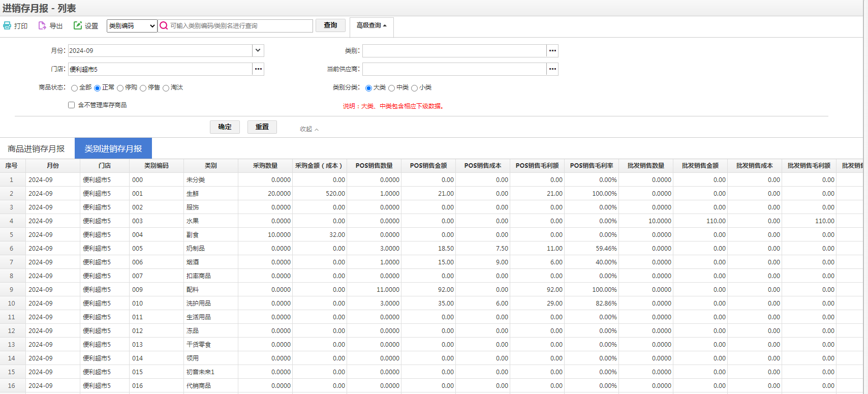Click the export (导出) icon
This screenshot has height=394, width=868.
[42, 25]
